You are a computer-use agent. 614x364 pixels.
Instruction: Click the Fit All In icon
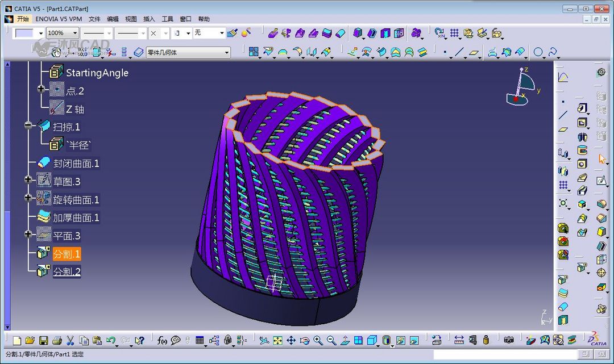[277, 341]
